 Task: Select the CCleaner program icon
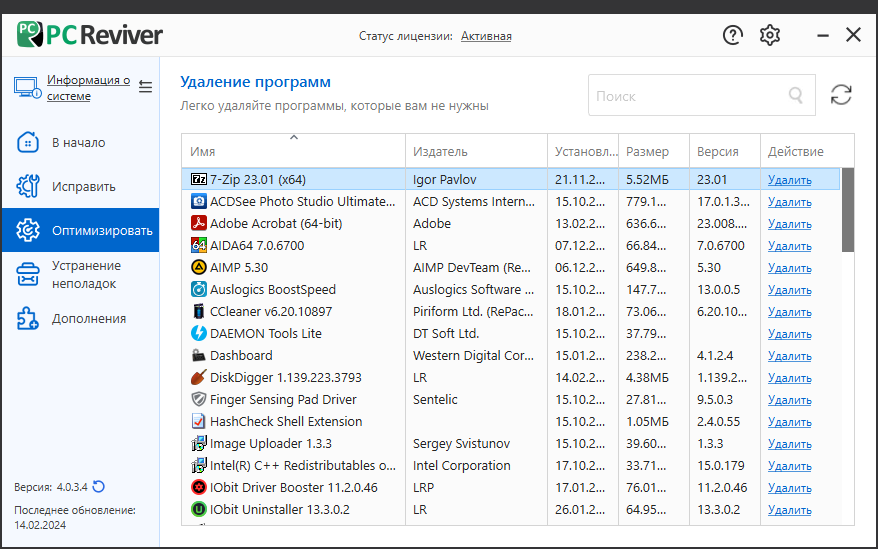pyautogui.click(x=198, y=311)
